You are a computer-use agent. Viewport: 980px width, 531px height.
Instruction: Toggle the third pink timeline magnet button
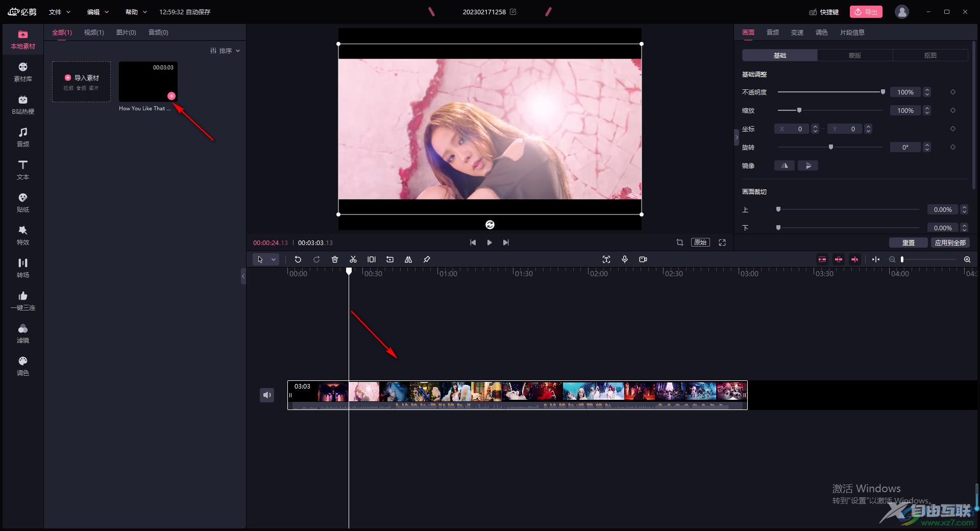pos(855,259)
